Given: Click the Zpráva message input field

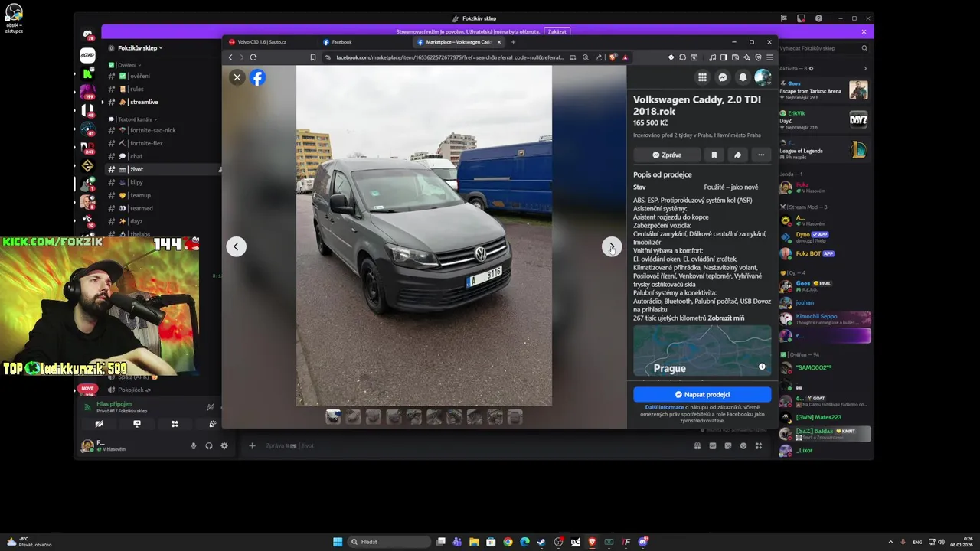Looking at the screenshot, I should tap(475, 445).
